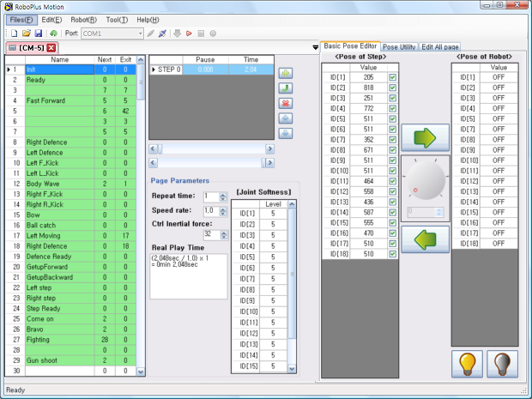
Task: Toggle the ID[8] pose checkbox
Action: (x=392, y=149)
